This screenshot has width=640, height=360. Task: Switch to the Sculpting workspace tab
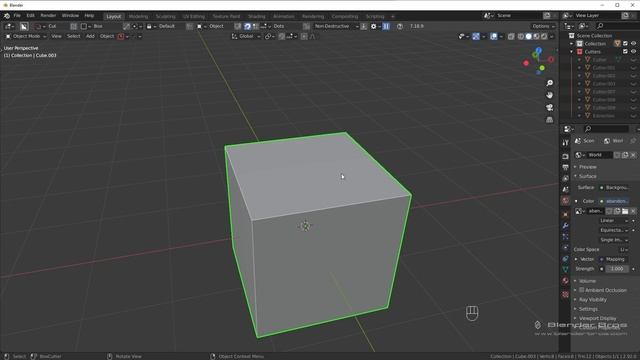coord(165,16)
